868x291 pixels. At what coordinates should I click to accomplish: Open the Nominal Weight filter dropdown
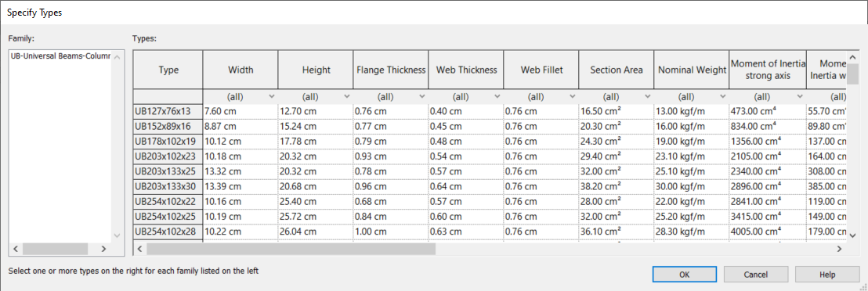[723, 96]
